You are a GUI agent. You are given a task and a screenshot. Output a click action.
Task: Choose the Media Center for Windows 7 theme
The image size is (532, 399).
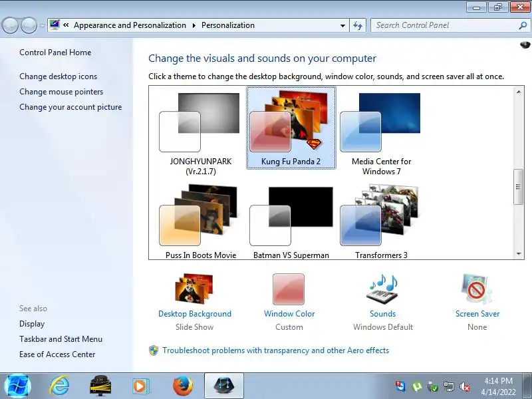pos(381,134)
